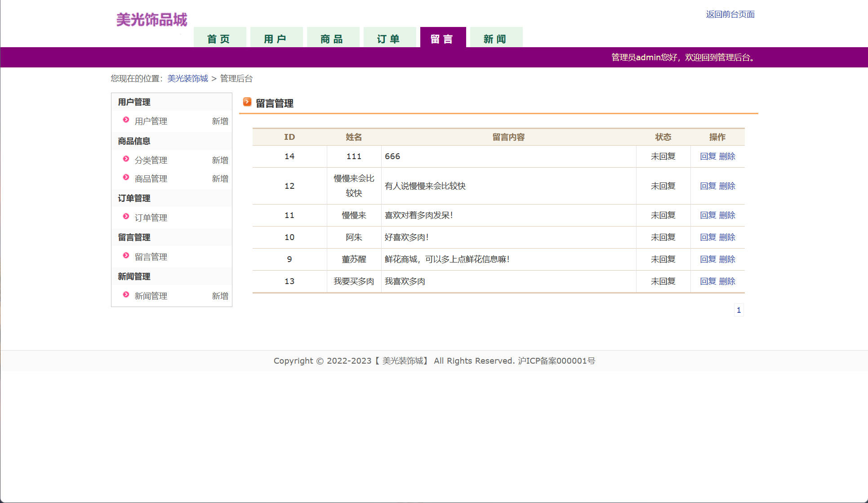Image resolution: width=868 pixels, height=503 pixels.
Task: Open the 新闻 navigation tab
Action: pos(496,39)
